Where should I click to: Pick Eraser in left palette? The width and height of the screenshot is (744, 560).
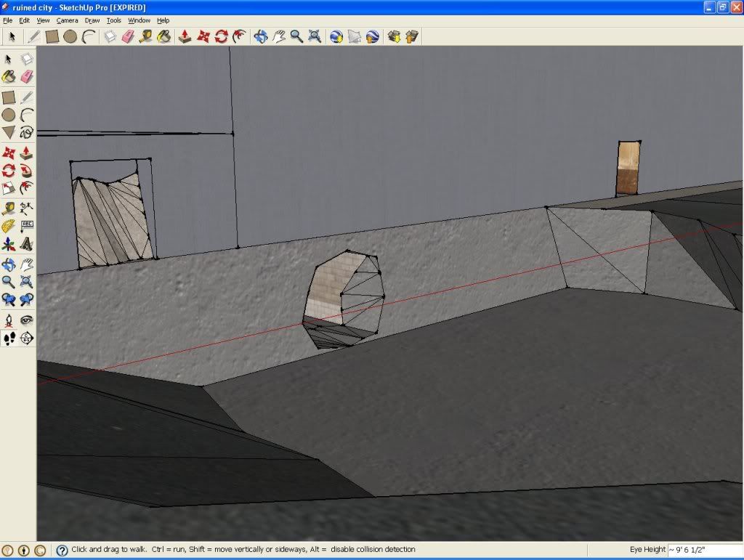[x=27, y=76]
